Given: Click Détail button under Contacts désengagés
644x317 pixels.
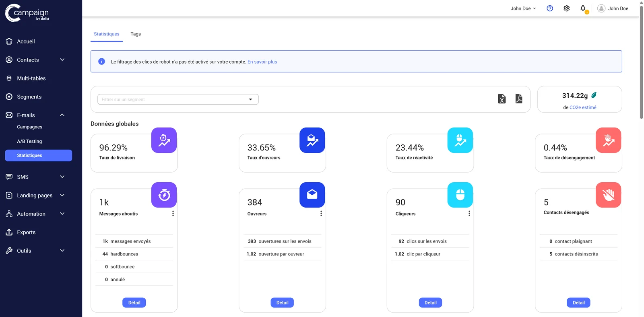Looking at the screenshot, I should pos(578,303).
